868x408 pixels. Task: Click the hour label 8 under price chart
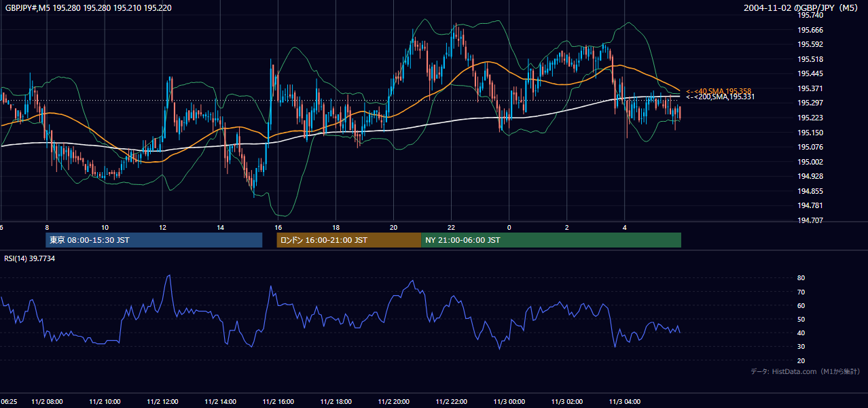point(47,227)
